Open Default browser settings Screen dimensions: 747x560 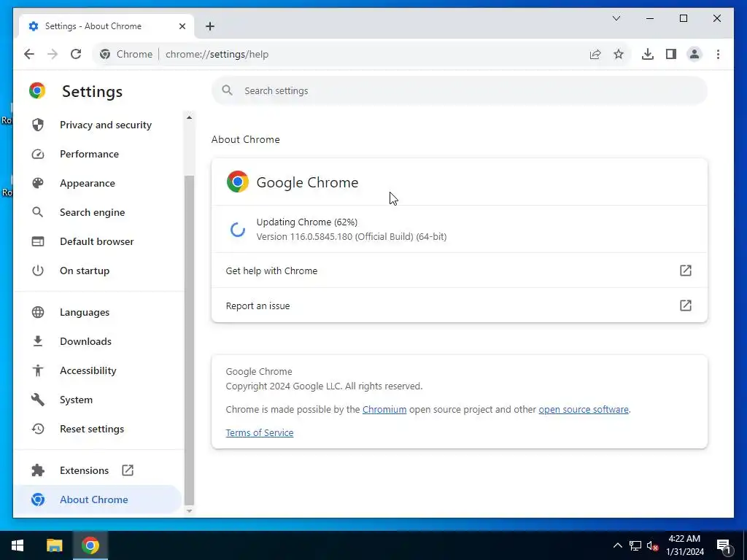(x=98, y=241)
